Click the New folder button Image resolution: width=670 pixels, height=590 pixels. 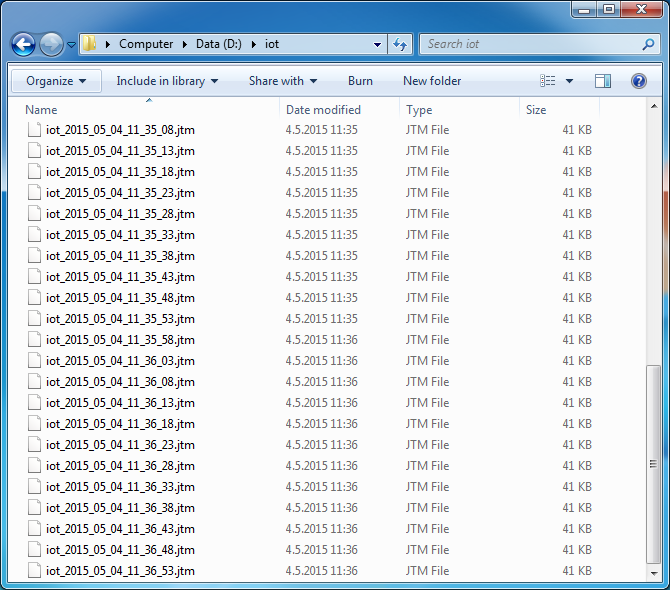(x=432, y=81)
